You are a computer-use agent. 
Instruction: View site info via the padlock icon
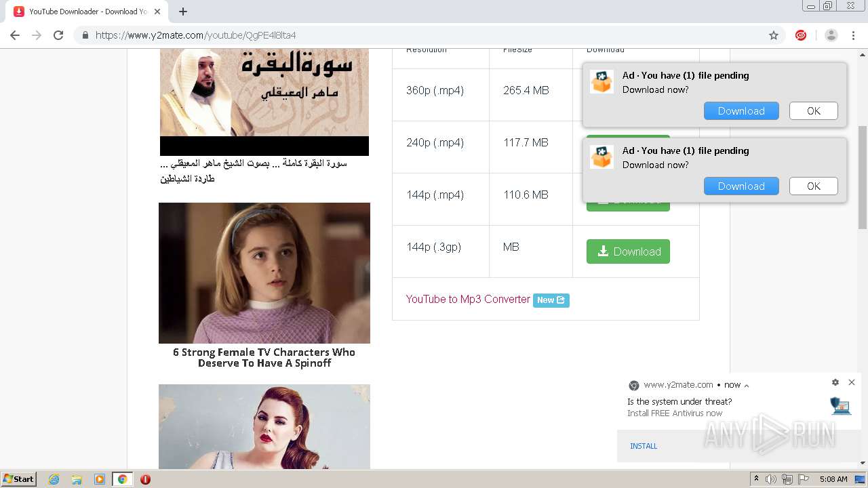tap(85, 35)
